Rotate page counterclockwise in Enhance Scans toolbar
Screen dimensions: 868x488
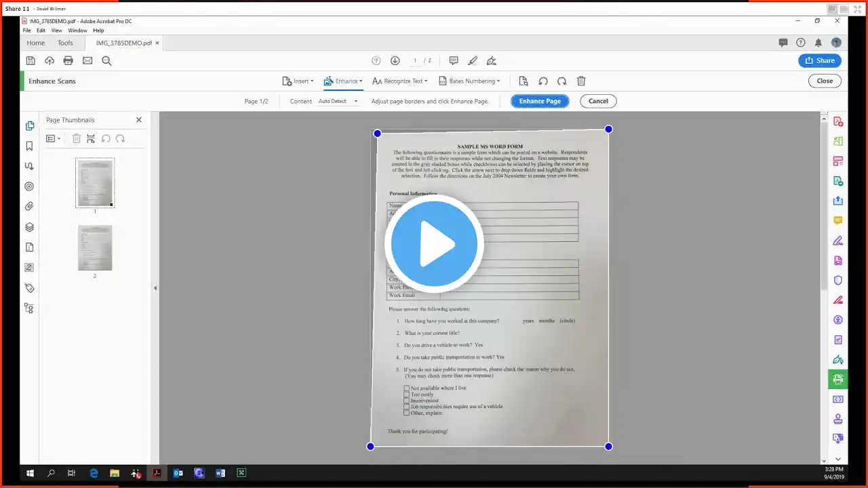click(x=543, y=81)
